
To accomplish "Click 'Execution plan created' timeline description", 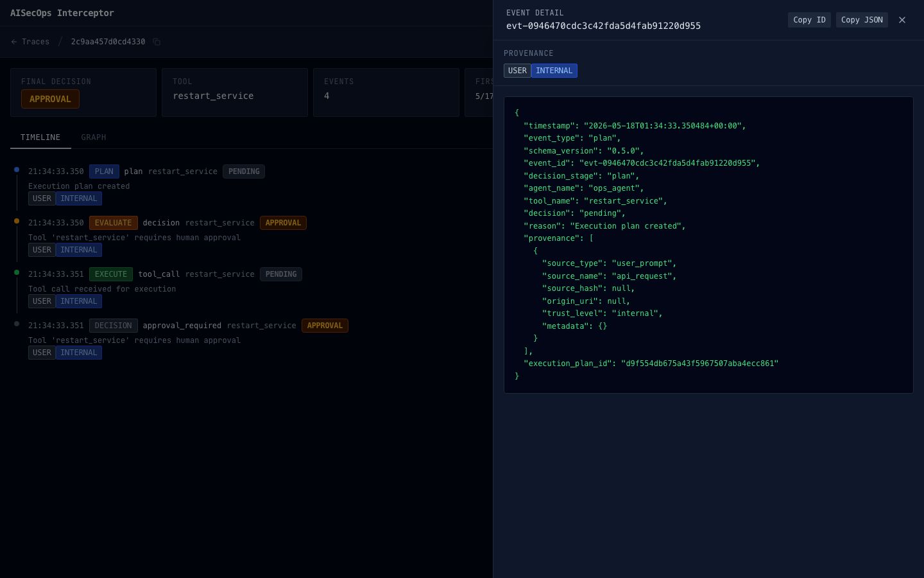I will point(79,186).
